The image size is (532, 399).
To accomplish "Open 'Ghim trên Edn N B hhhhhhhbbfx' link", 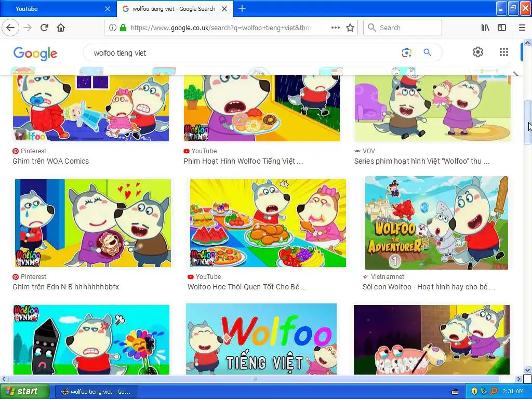I will click(66, 287).
